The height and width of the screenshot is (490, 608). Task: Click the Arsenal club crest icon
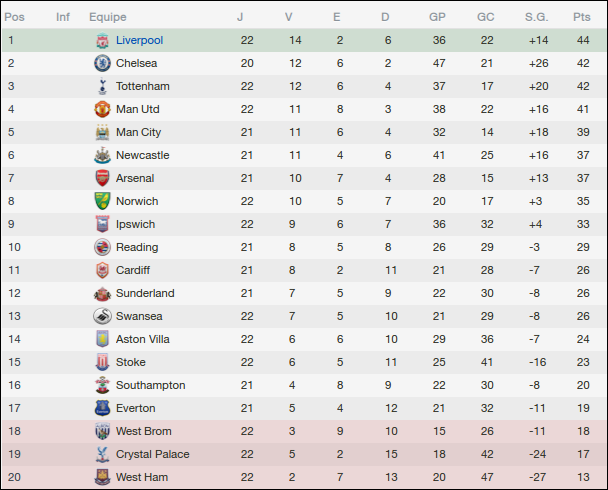[x=101, y=178]
